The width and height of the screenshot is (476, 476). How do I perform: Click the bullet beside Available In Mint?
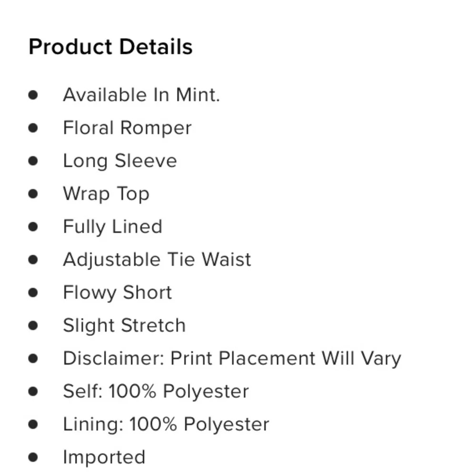pos(33,95)
